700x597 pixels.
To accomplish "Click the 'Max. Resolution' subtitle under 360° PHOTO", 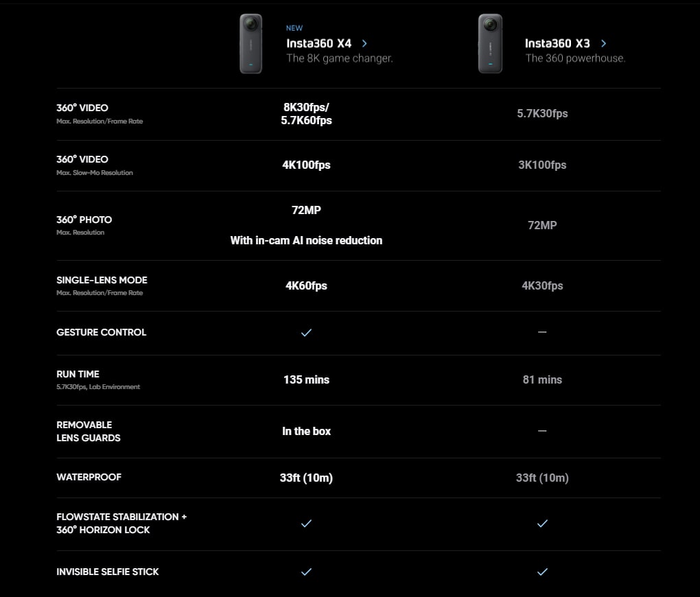I will tap(80, 233).
